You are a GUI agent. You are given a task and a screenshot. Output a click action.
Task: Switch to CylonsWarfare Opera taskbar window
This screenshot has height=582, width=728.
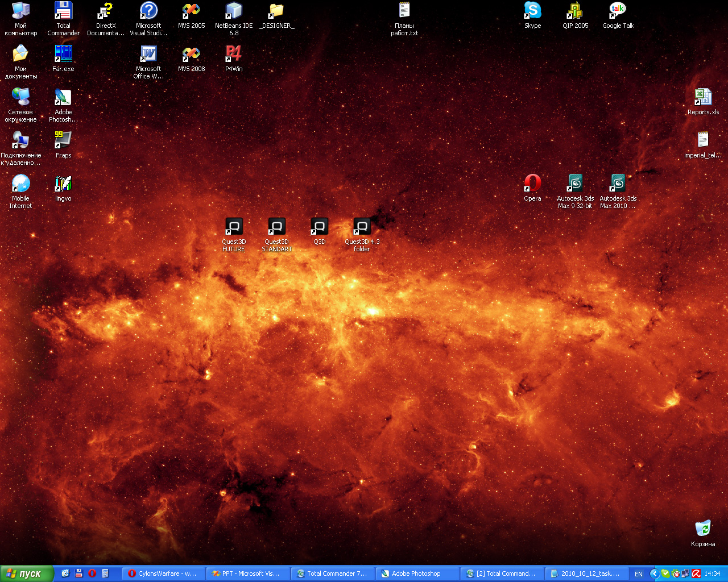(x=164, y=573)
